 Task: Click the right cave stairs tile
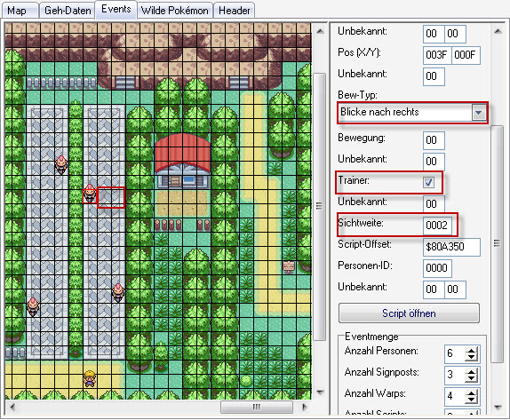point(239,83)
